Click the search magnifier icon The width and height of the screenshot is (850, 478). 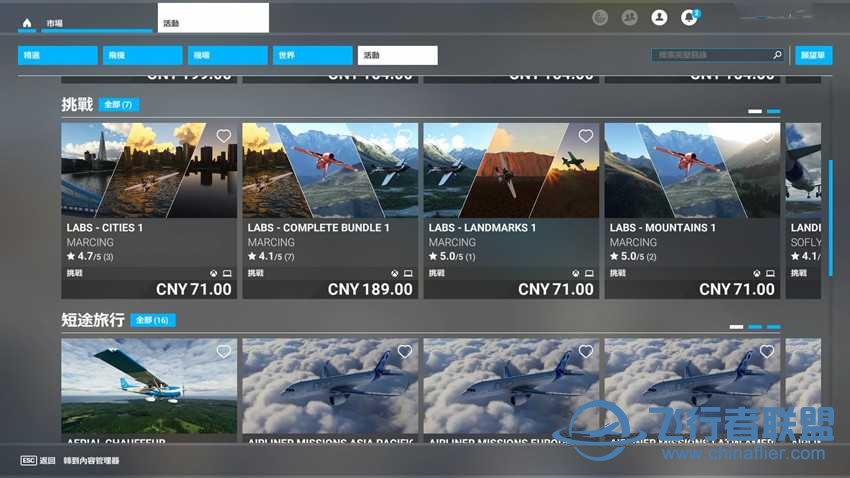(x=777, y=55)
